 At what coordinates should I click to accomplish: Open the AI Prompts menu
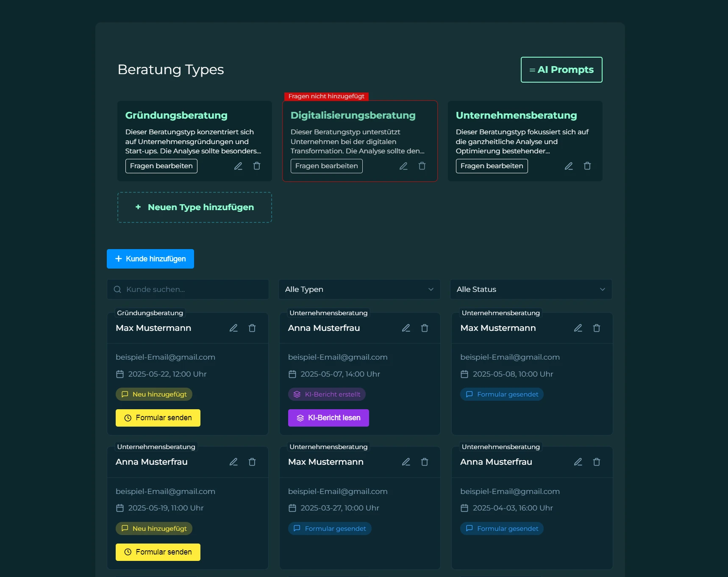[x=561, y=70]
